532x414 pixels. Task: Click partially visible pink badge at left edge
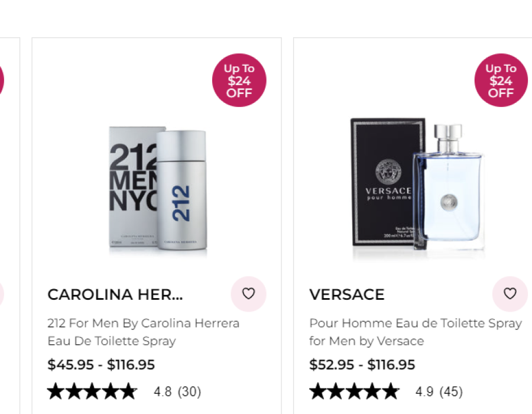1,80
